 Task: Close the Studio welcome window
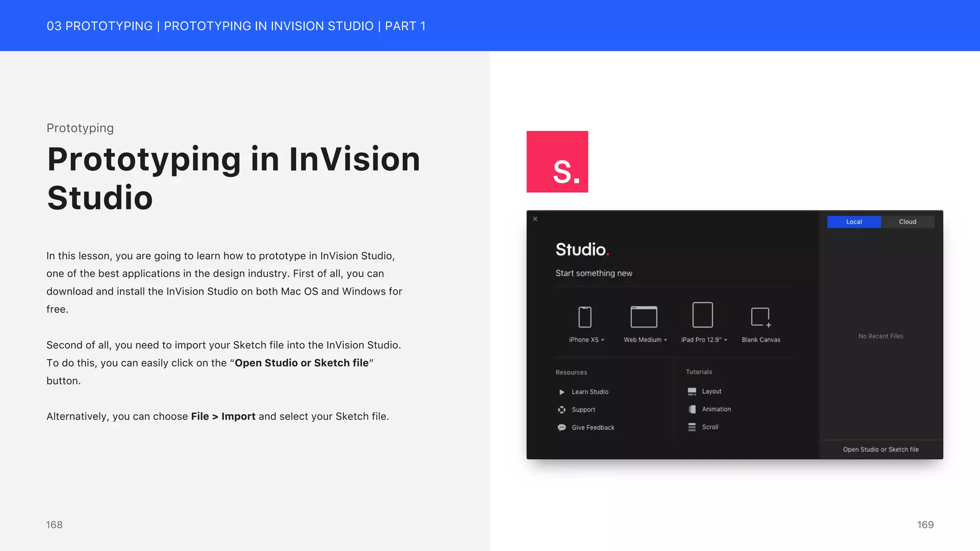535,219
